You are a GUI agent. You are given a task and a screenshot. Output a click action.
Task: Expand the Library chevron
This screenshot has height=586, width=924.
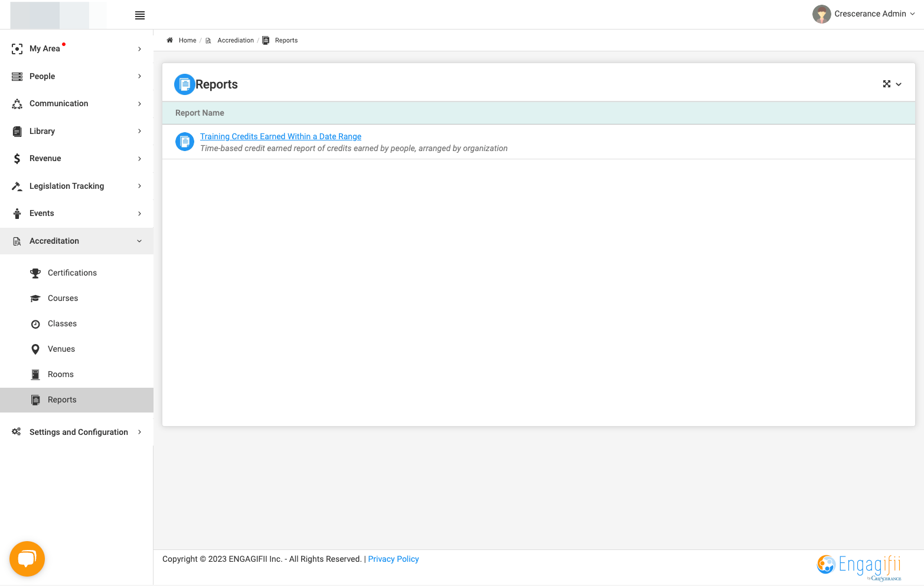coord(139,131)
